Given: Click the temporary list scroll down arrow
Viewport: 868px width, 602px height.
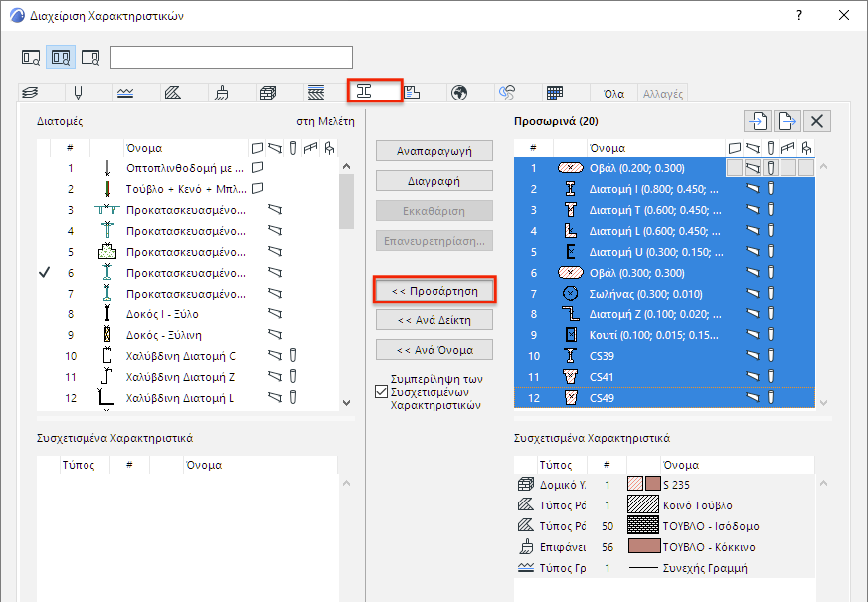Looking at the screenshot, I should pos(823,403).
